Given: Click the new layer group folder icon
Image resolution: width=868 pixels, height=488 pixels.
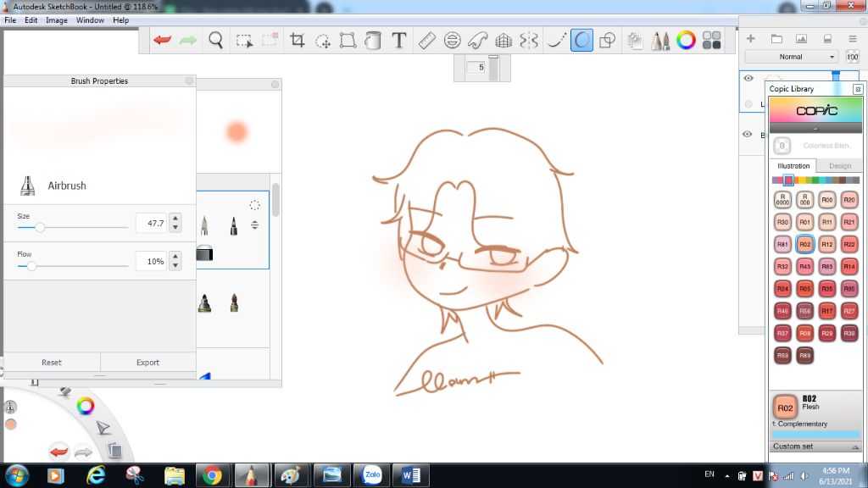Looking at the screenshot, I should pos(776,39).
